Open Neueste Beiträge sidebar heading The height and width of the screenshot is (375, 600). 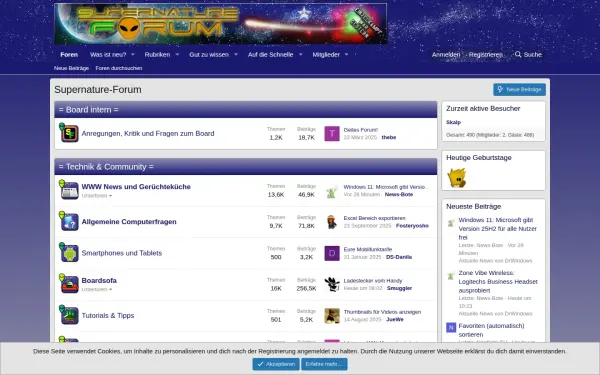[473, 207]
